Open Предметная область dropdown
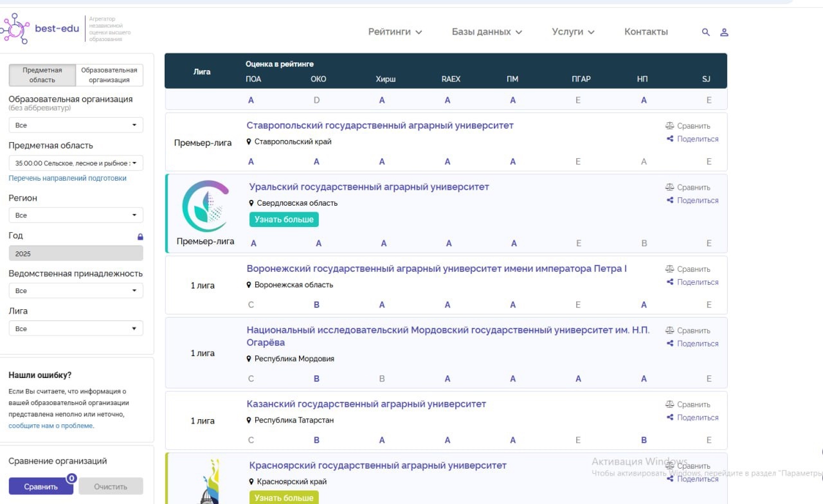The image size is (823, 504). click(x=76, y=163)
